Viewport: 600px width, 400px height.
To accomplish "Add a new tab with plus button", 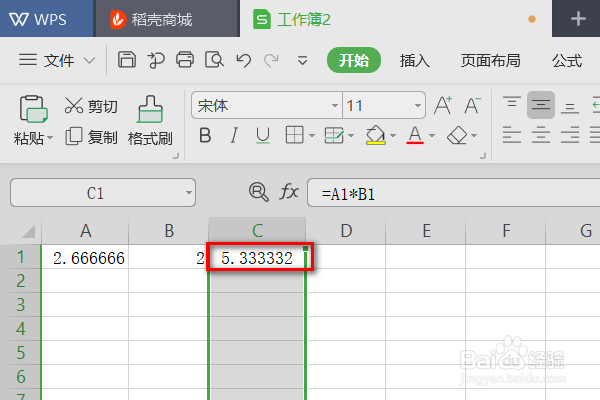I will coord(577,19).
